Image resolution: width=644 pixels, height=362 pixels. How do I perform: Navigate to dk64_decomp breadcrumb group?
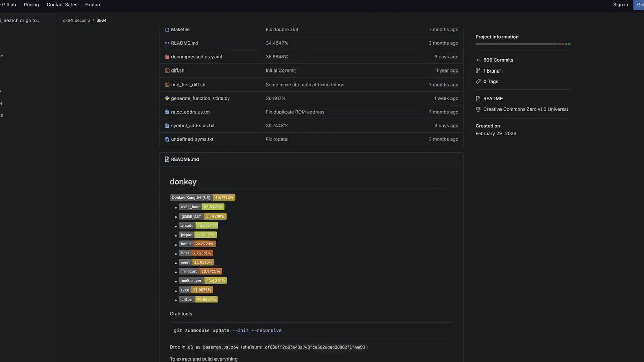pyautogui.click(x=77, y=20)
